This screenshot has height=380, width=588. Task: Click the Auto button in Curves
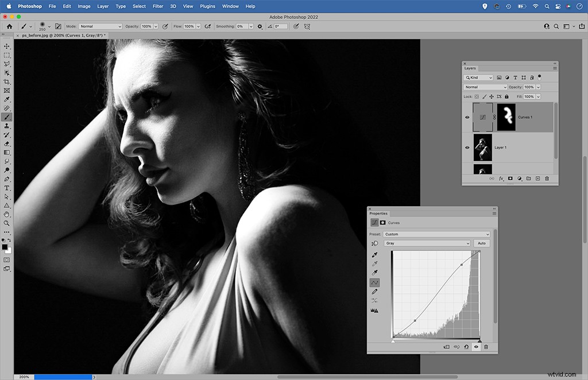(482, 243)
